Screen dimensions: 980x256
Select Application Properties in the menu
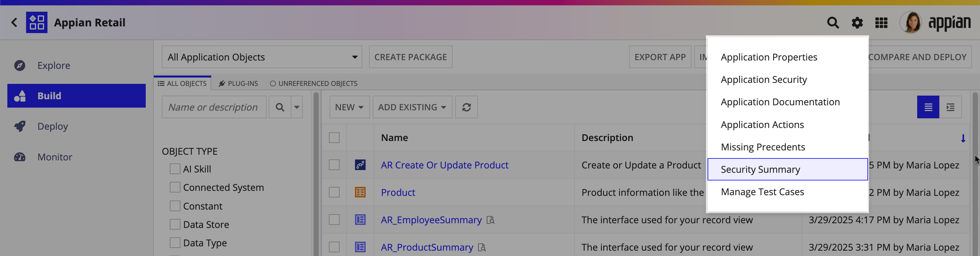787,57
